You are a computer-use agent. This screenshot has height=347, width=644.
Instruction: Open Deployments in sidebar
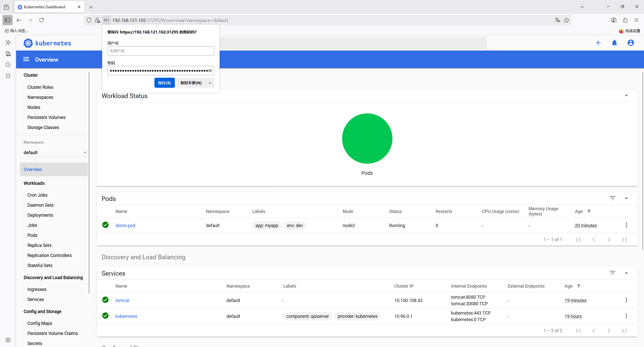(x=40, y=215)
